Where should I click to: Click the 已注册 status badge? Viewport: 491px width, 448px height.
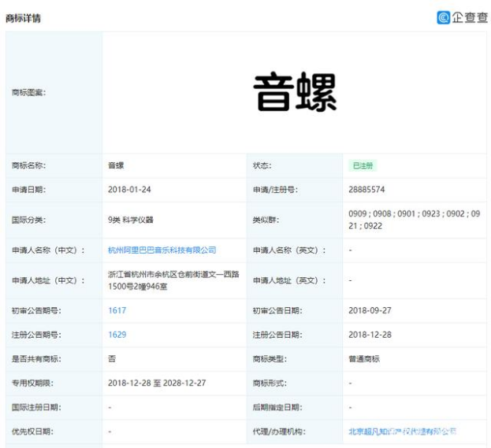click(x=363, y=165)
